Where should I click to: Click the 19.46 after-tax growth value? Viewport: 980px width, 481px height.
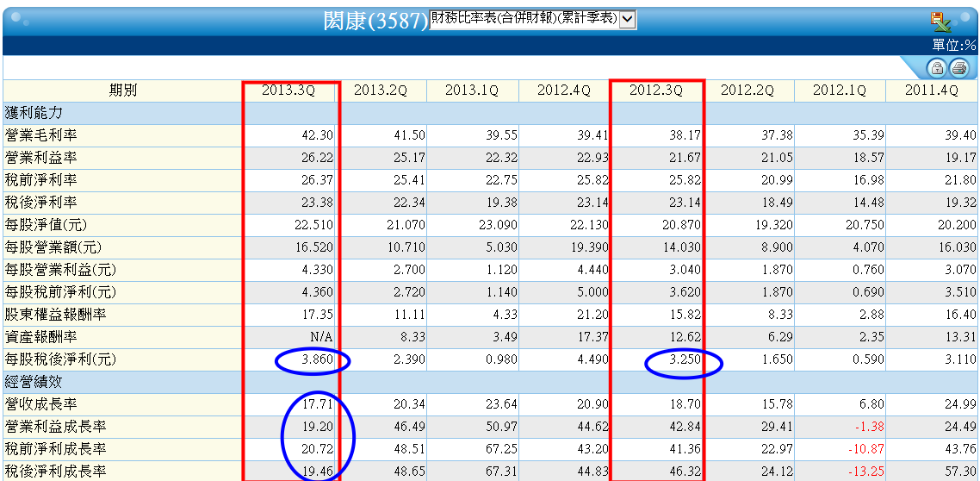point(317,471)
